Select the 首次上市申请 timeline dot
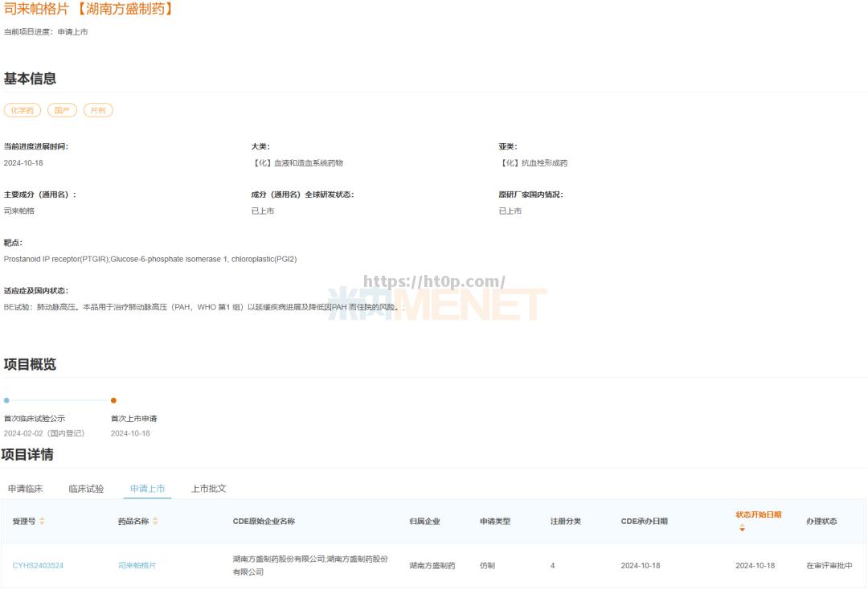The height and width of the screenshot is (590, 868). (113, 400)
